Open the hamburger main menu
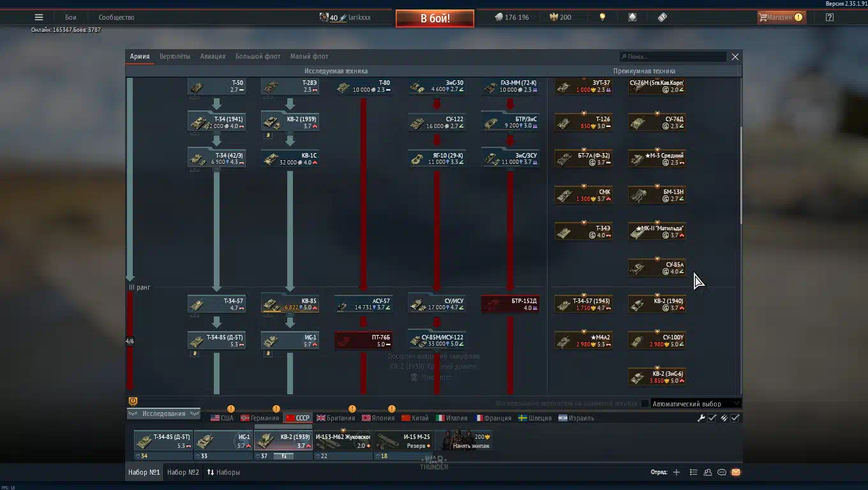 pos(39,17)
